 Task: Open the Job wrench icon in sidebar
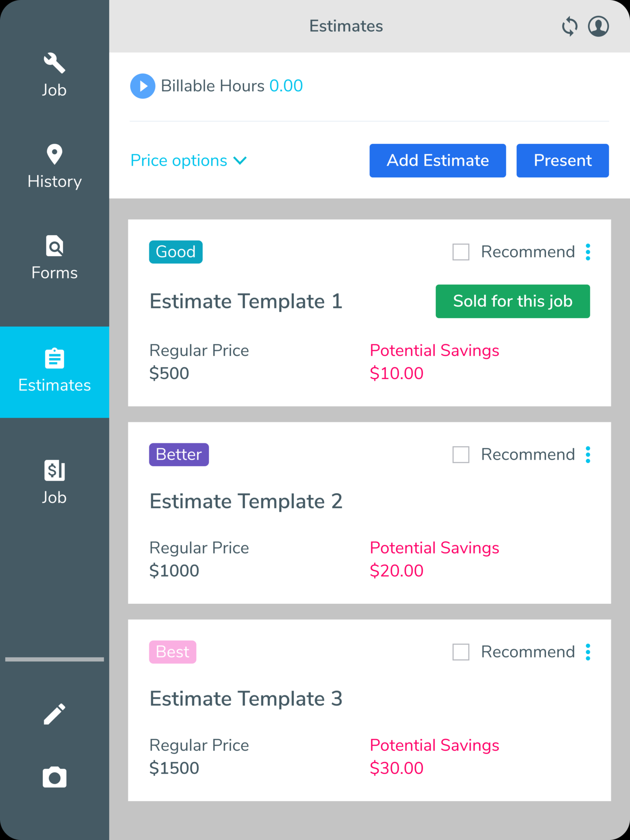coord(54,63)
